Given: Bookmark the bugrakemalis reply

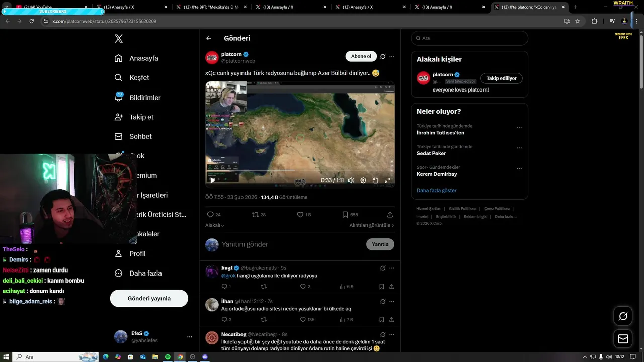Looking at the screenshot, I should click(x=382, y=286).
